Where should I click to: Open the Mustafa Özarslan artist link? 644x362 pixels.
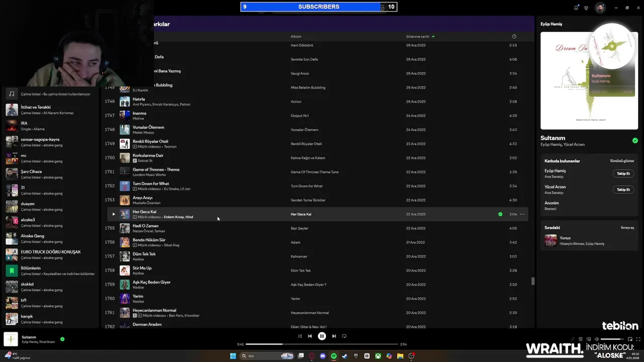tap(146, 203)
